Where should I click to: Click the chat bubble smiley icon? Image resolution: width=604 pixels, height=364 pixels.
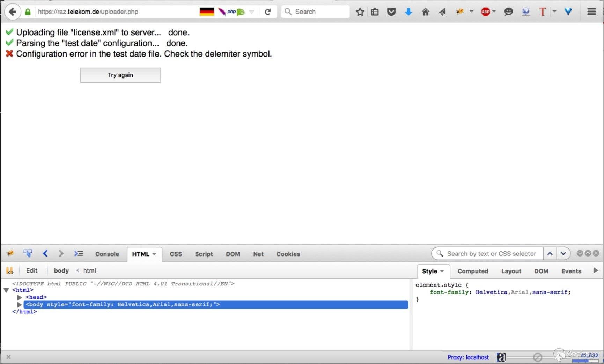pos(508,12)
